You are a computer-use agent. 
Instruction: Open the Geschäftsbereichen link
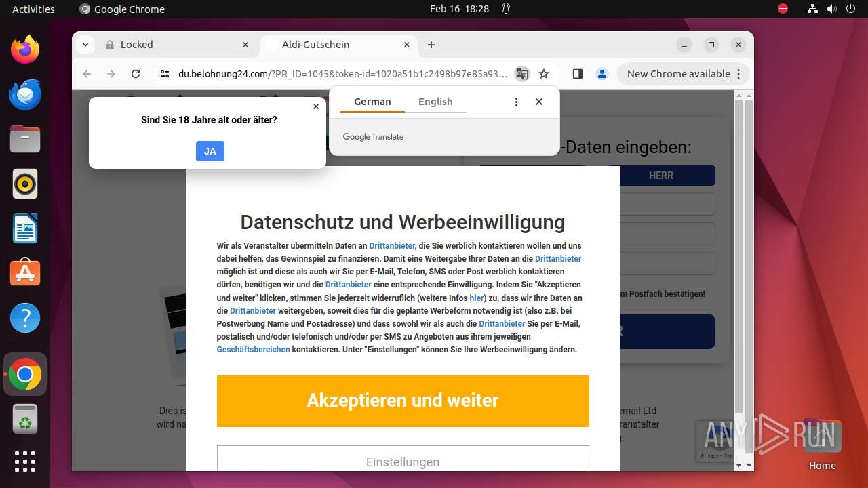253,350
